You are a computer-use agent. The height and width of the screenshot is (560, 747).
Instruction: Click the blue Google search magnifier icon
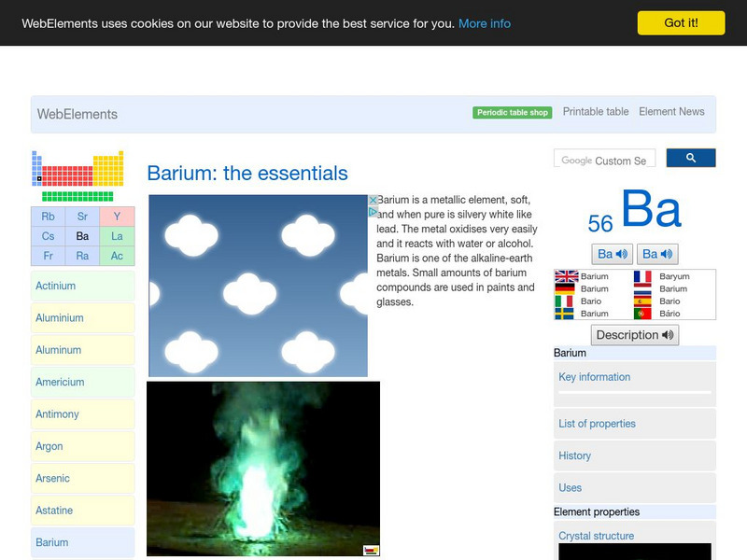[x=691, y=158]
